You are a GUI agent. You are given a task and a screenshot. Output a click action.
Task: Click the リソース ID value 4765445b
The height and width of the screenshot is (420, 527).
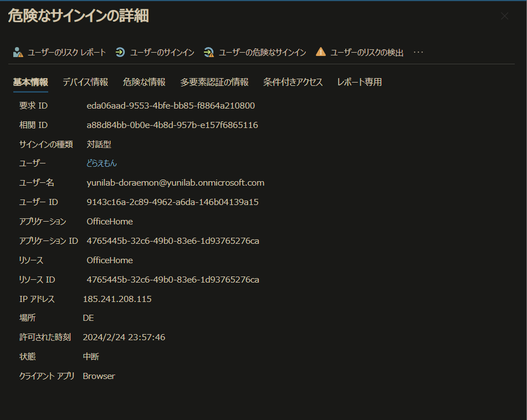point(173,280)
